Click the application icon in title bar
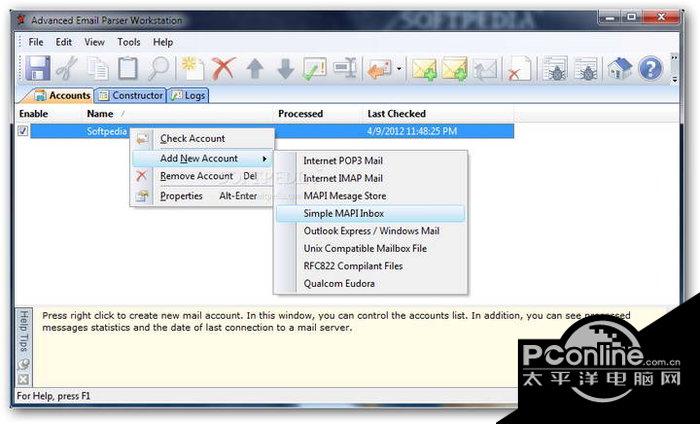700x424 pixels. tap(21, 20)
